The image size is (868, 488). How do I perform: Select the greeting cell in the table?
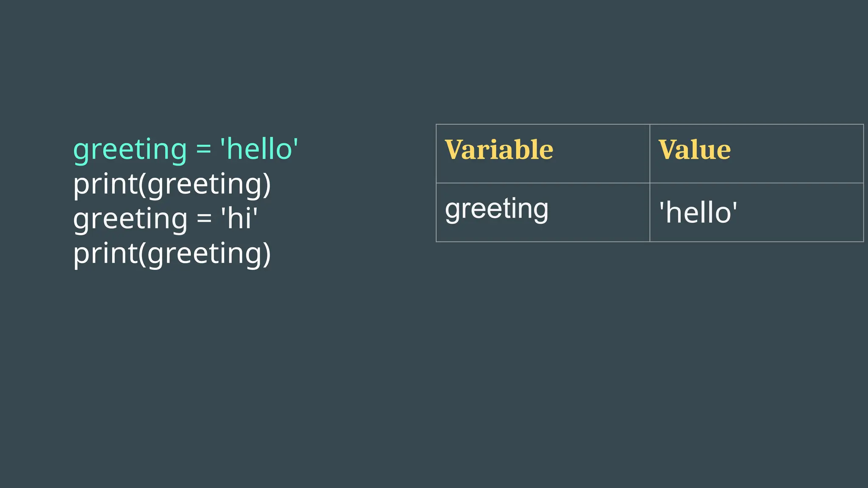(x=496, y=210)
